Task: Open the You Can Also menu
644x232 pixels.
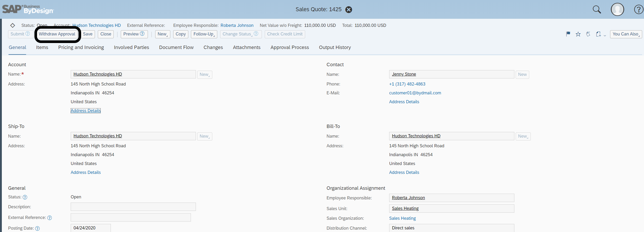Action: (x=626, y=34)
